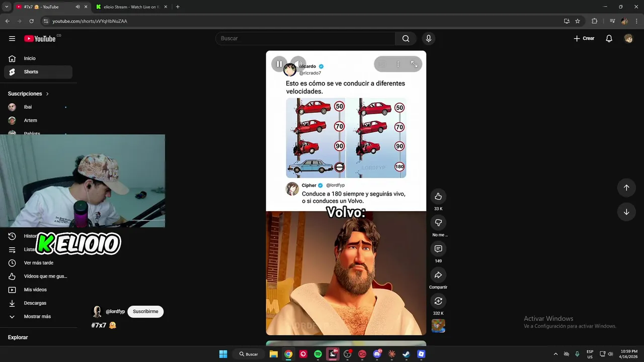The image size is (644, 362).
Task: Open the Chrome extensions puzzle icon
Action: [595, 21]
